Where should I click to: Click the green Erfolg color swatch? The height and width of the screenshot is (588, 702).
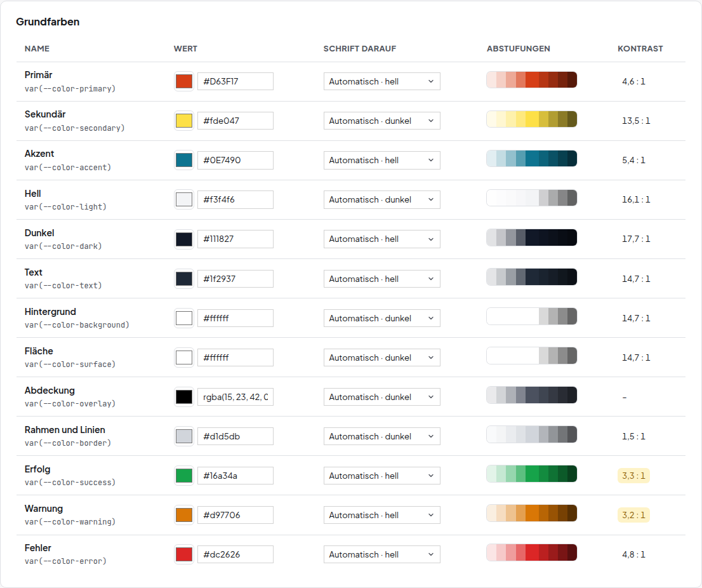pos(184,476)
